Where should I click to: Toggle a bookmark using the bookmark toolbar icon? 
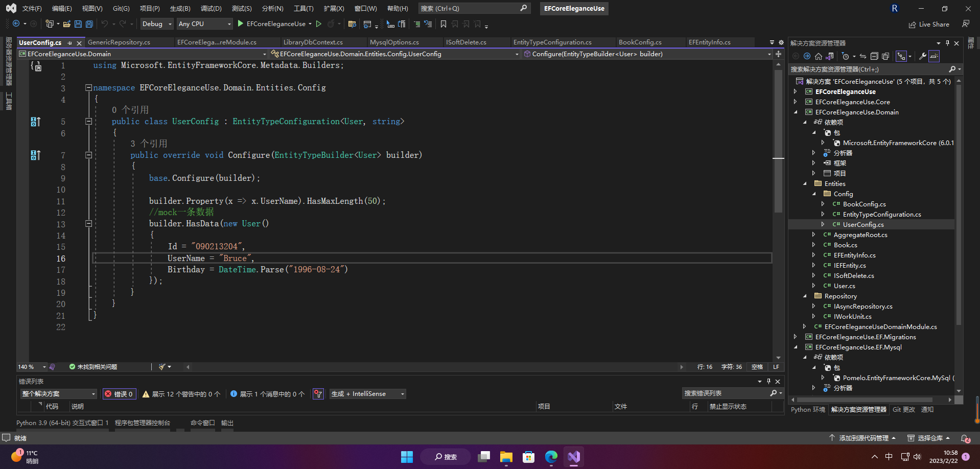pyautogui.click(x=444, y=24)
